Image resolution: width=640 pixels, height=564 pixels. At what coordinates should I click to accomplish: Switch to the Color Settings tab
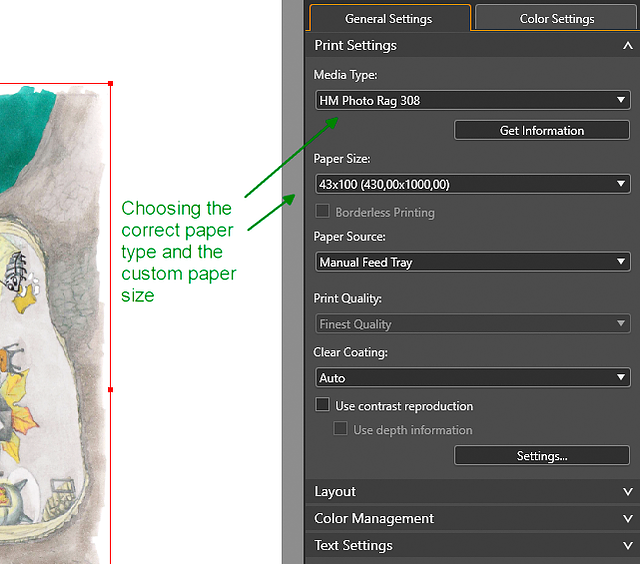coord(557,18)
